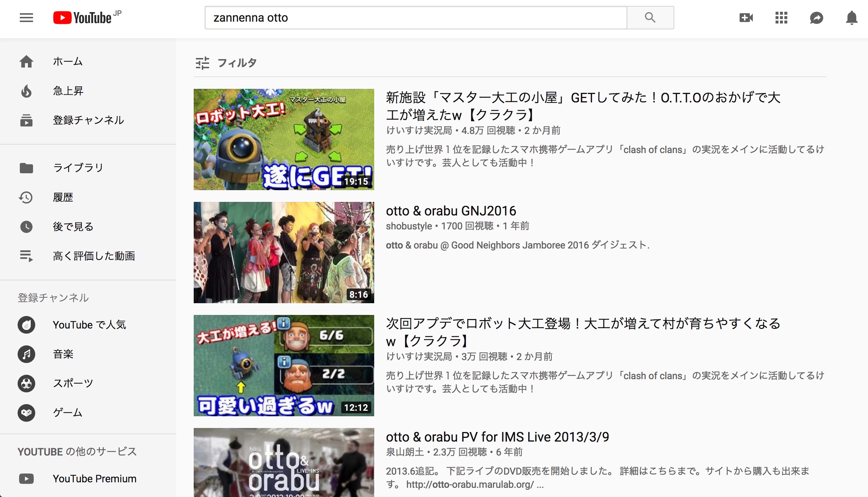Open the otto & orabu PV thumbnail
Screen dimensions: 868x497
pyautogui.click(x=284, y=462)
